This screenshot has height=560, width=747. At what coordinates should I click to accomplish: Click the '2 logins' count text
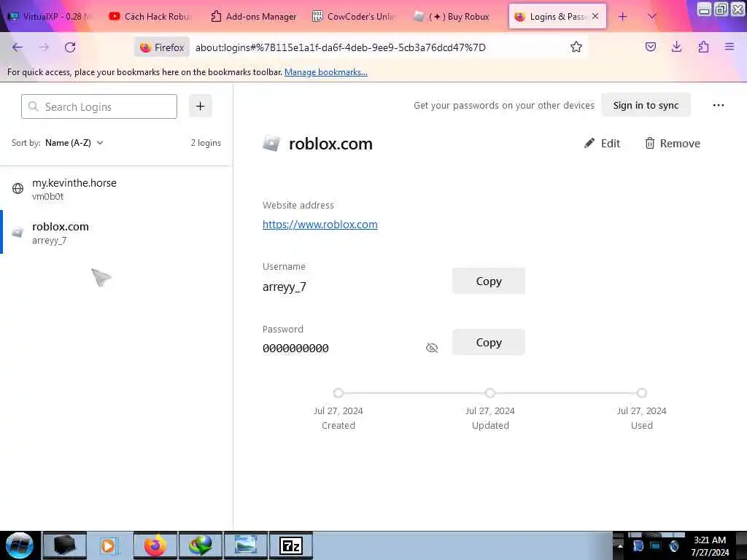click(206, 143)
